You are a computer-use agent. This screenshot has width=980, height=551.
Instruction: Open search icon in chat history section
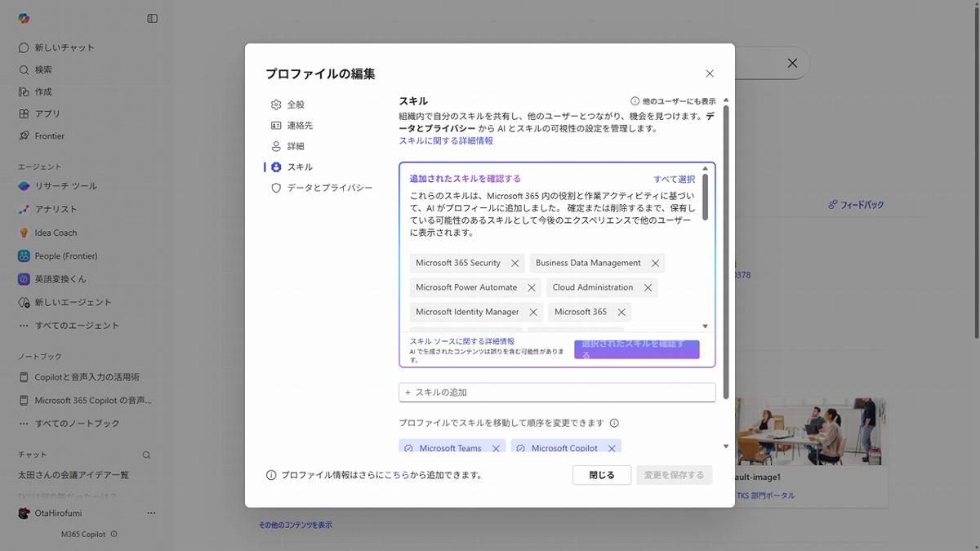[x=147, y=455]
